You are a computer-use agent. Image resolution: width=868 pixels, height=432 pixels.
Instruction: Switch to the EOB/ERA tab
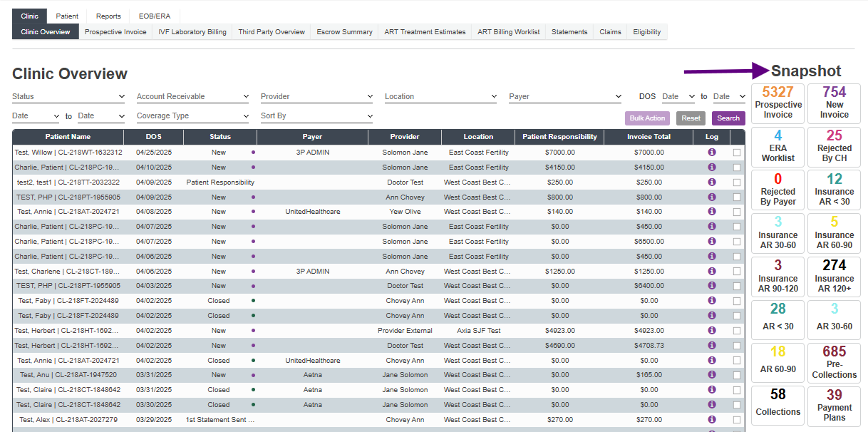(155, 16)
